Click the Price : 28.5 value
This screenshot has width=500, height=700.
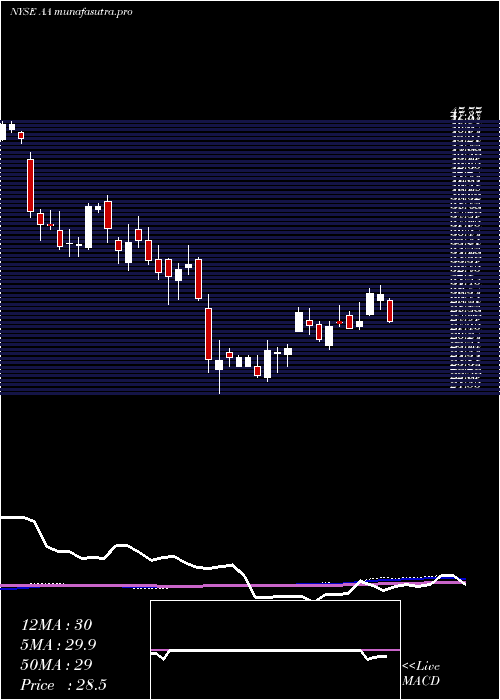[63, 685]
